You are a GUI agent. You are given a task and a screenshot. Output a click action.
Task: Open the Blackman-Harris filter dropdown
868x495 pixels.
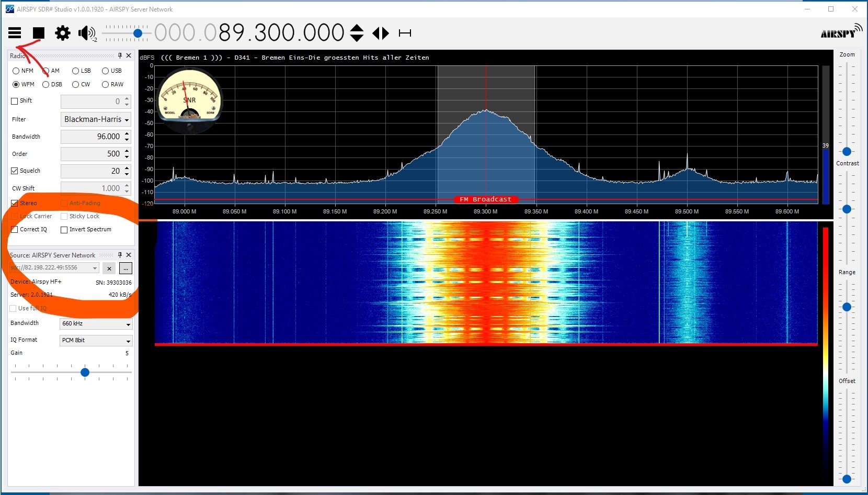tap(96, 119)
